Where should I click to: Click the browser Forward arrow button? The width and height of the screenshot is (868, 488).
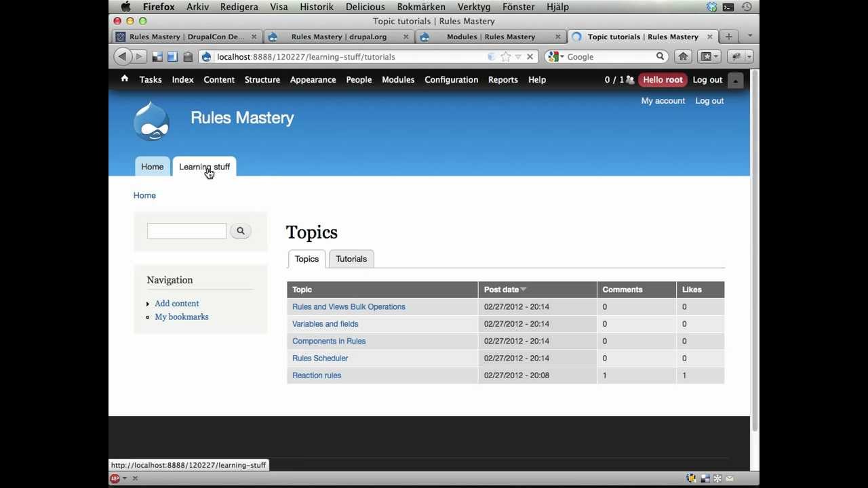[138, 57]
